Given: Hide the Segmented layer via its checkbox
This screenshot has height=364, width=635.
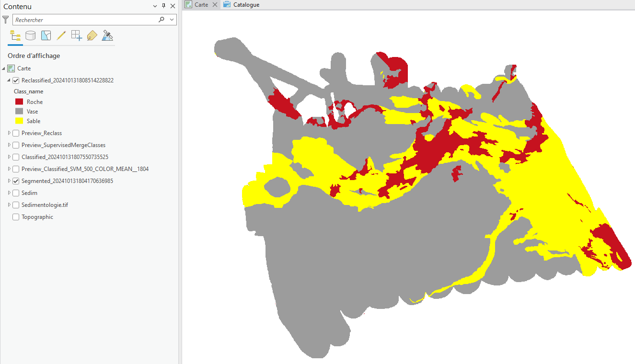Looking at the screenshot, I should 16,181.
